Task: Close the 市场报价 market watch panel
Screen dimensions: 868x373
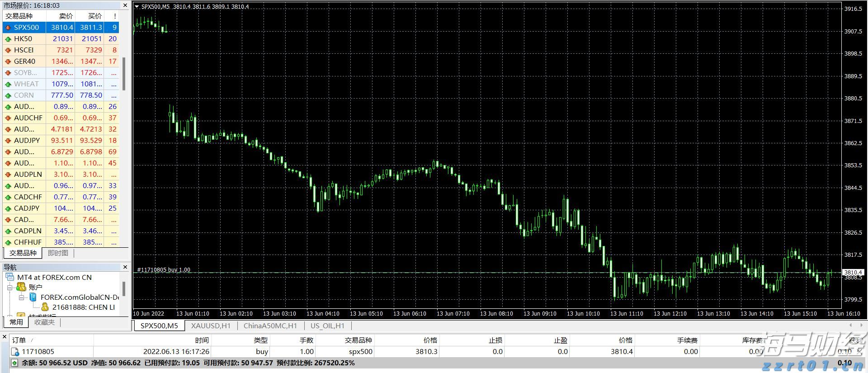Action: coord(125,5)
